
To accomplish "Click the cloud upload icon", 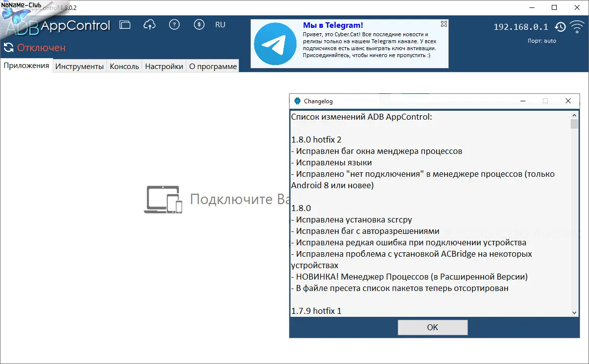I will pyautogui.click(x=149, y=25).
